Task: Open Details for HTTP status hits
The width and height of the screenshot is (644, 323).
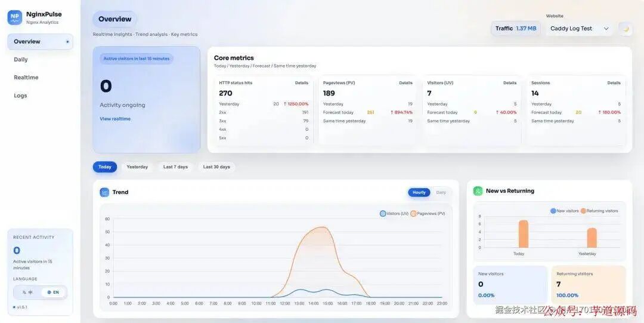Action: (302, 83)
